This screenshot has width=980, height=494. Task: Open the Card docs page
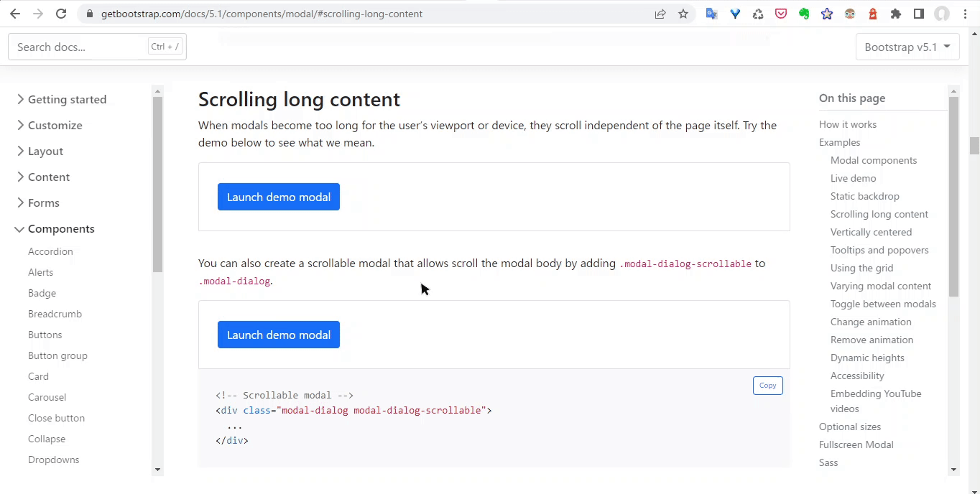click(x=38, y=376)
